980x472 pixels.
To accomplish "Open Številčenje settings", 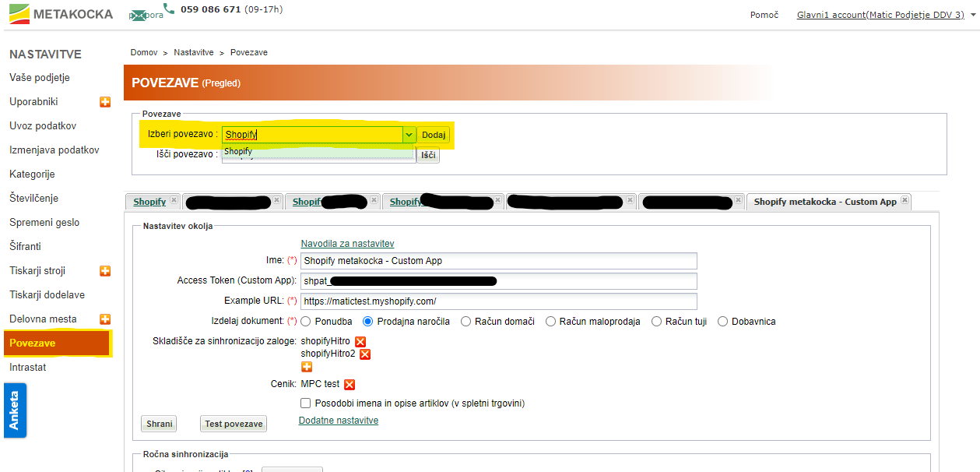I will [x=33, y=199].
